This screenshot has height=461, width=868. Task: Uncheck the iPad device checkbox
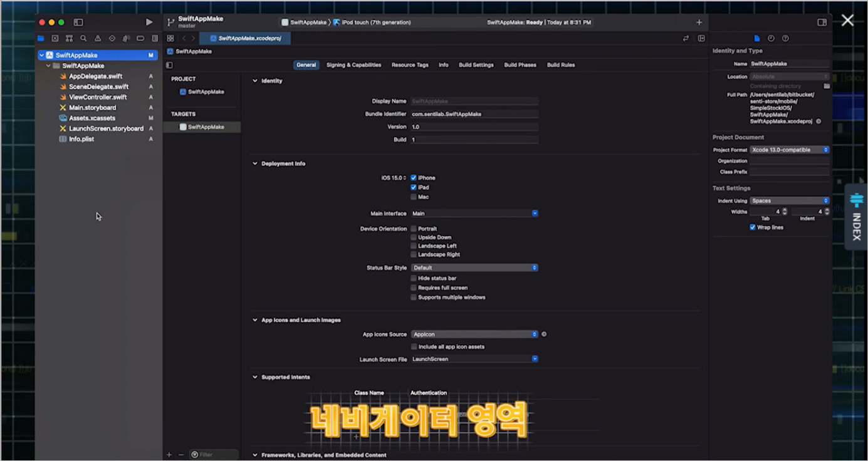pos(414,187)
